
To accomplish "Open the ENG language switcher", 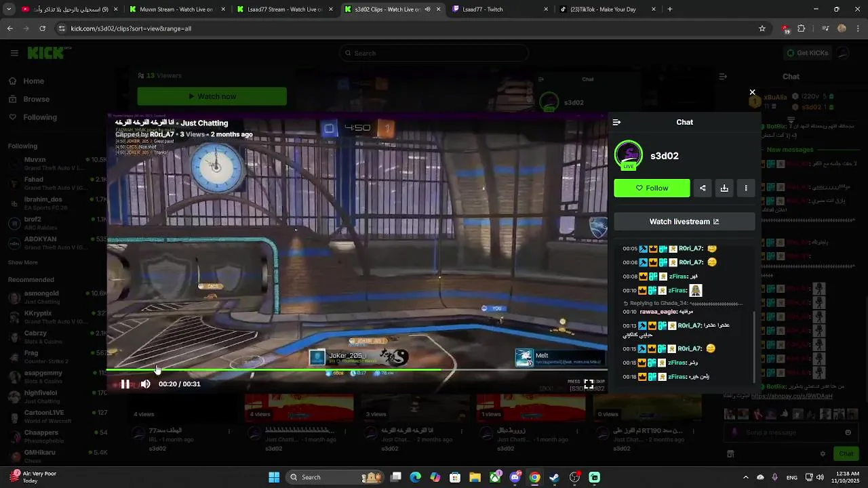I will [792, 477].
